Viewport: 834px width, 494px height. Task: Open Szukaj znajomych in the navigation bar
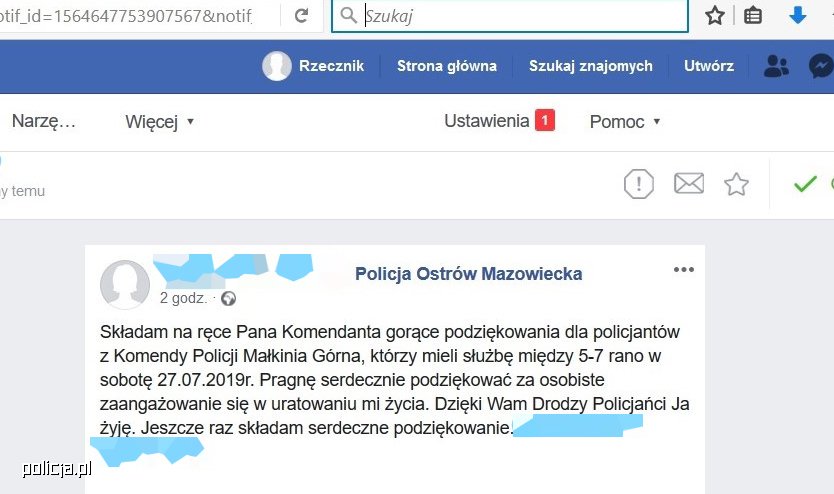click(x=590, y=66)
